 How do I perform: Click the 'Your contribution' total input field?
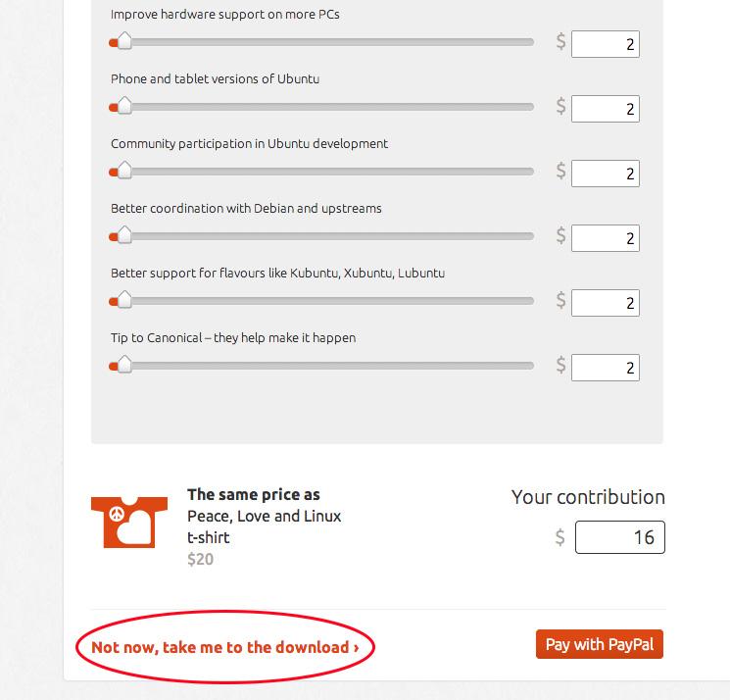619,537
